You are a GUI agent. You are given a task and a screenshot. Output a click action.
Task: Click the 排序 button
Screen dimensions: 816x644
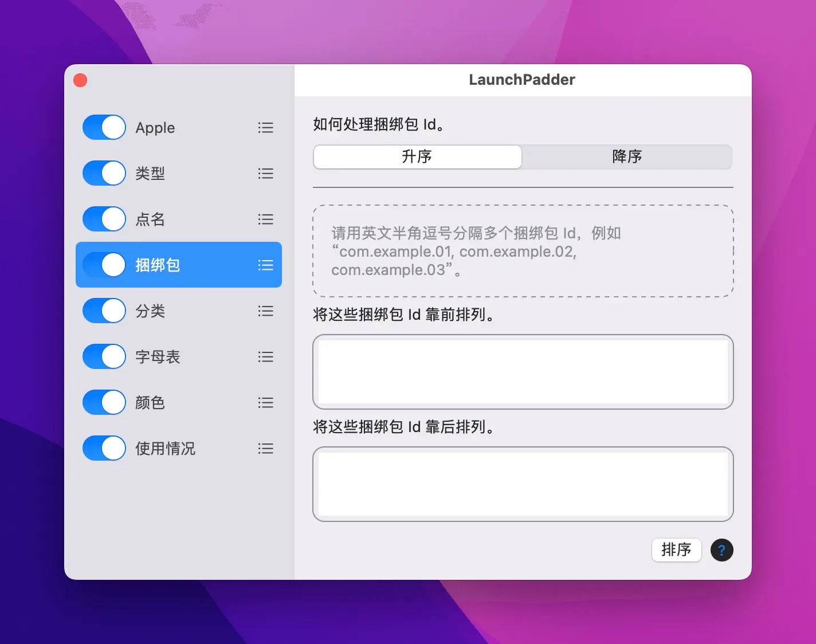pos(676,550)
